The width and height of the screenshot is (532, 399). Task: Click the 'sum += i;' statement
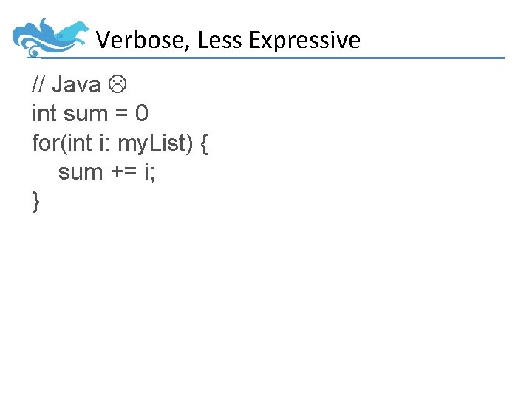[x=106, y=171]
